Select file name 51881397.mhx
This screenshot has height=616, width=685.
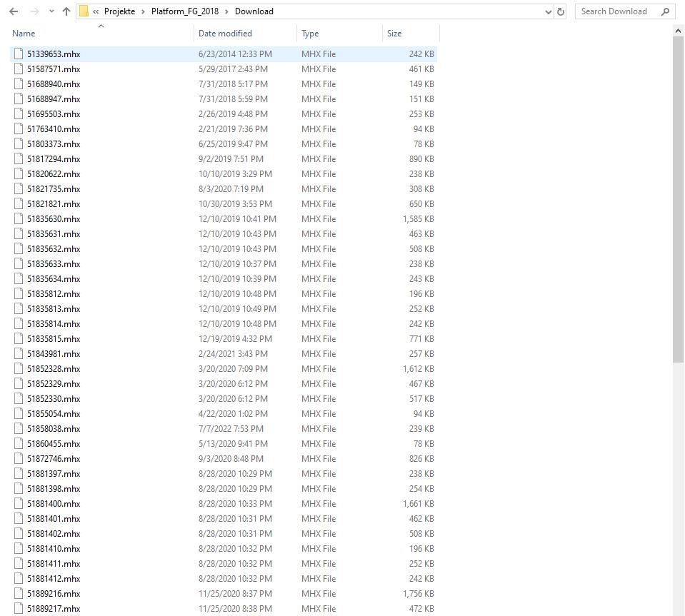pyautogui.click(x=54, y=474)
